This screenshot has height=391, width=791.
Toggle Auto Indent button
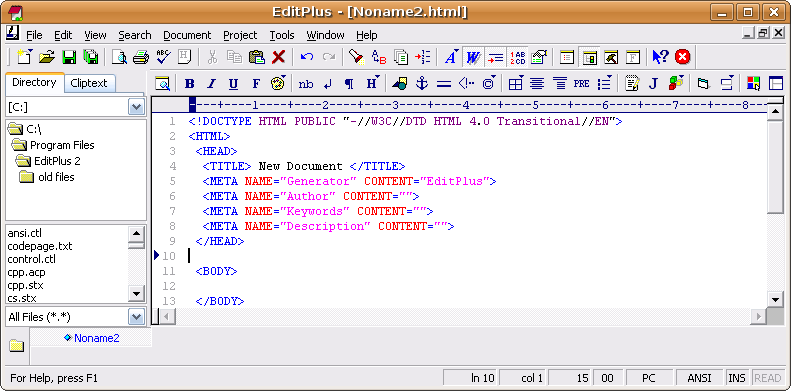click(x=495, y=57)
